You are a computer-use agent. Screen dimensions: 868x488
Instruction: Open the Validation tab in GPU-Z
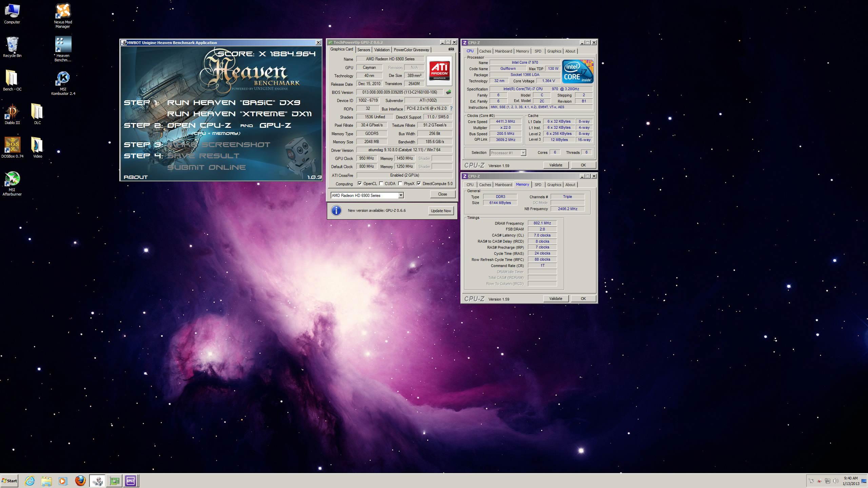[382, 50]
